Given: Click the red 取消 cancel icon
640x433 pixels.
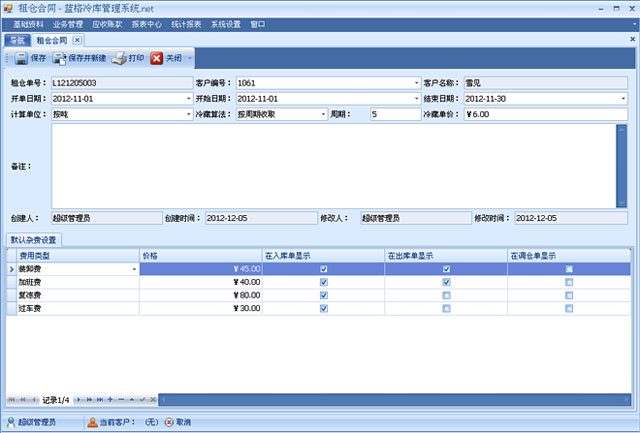Looking at the screenshot, I should pyautogui.click(x=169, y=422).
